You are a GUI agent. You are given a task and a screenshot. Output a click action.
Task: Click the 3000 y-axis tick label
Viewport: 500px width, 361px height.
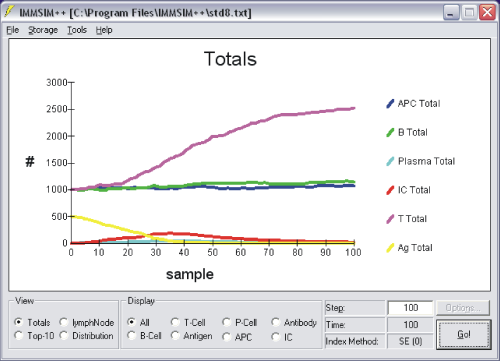point(57,82)
